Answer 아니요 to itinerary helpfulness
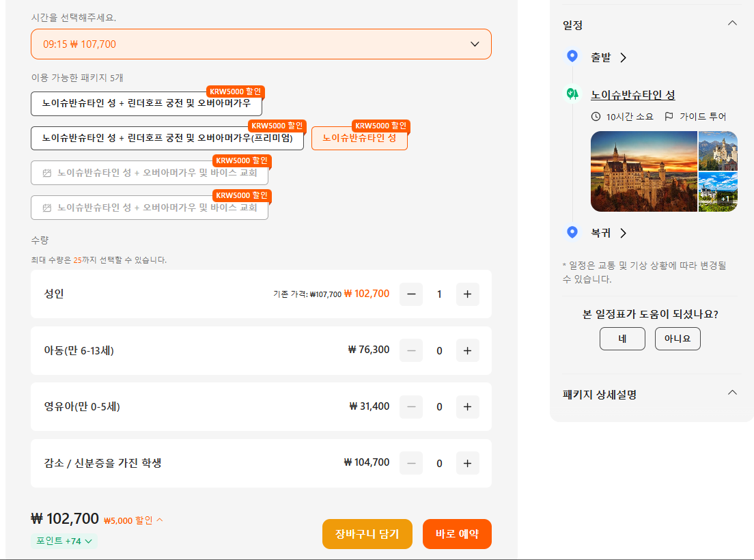Viewport: 754px width, 560px height. click(678, 339)
